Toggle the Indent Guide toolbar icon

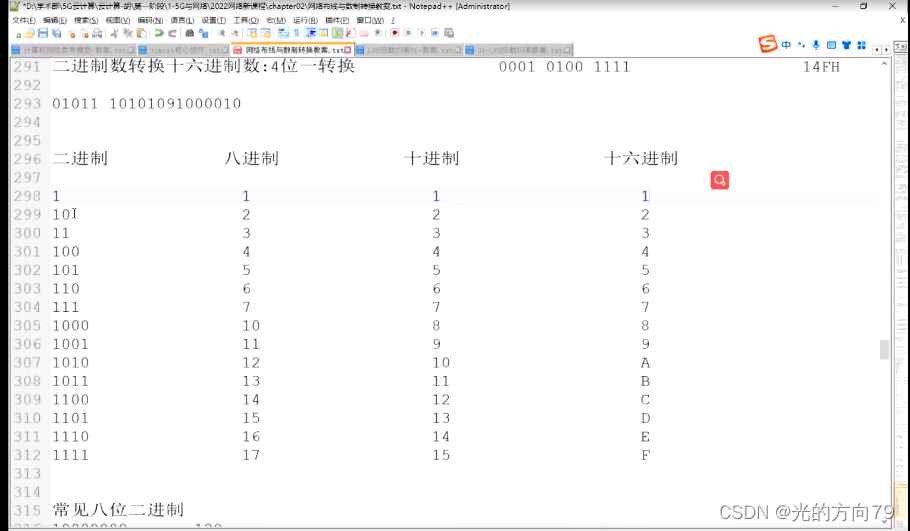(x=310, y=33)
